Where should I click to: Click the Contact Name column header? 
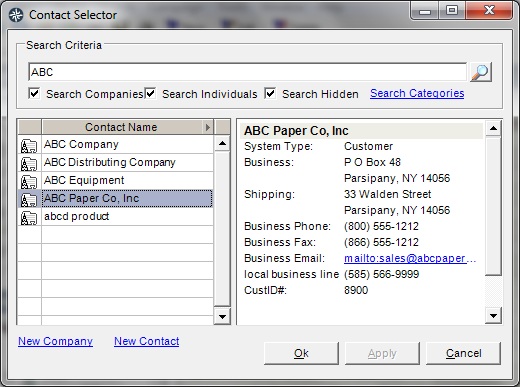click(x=121, y=127)
